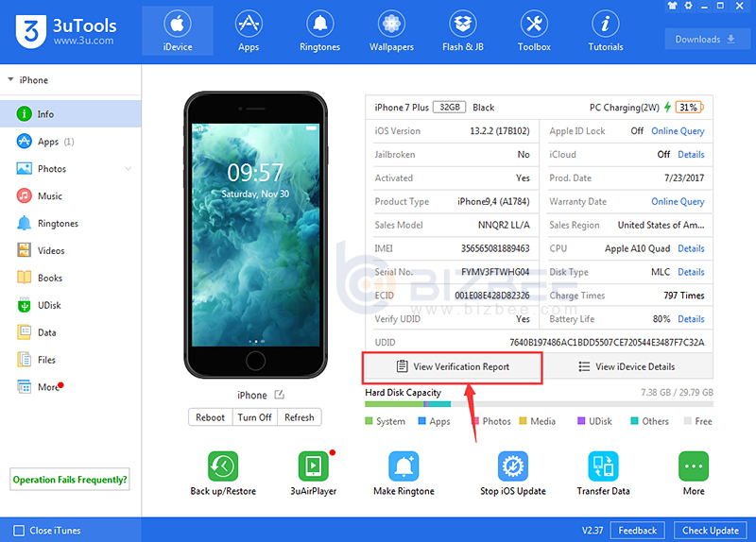Click the IMEI value 356565081889463
Screen dimensions: 756x542
click(x=495, y=248)
